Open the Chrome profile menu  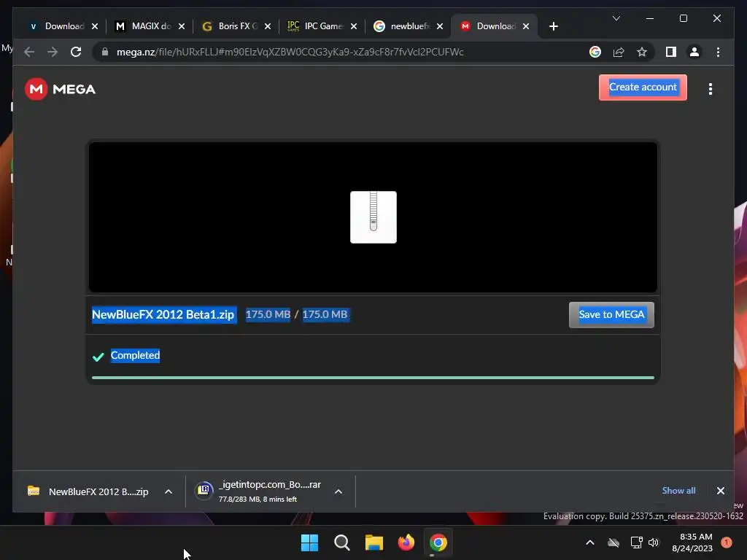[694, 52]
